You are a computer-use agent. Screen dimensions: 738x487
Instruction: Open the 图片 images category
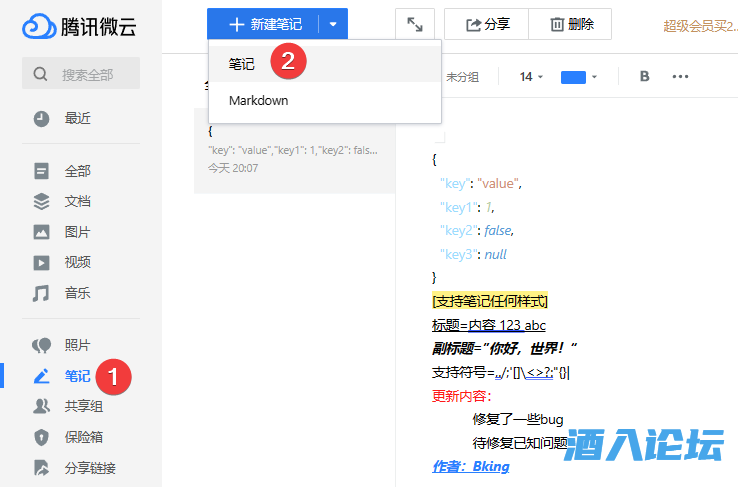(77, 232)
